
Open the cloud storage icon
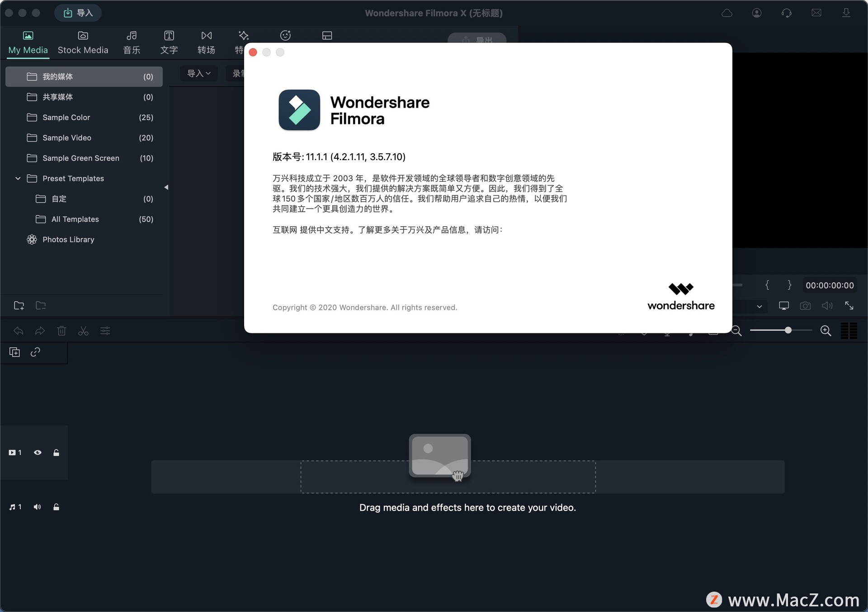pyautogui.click(x=726, y=13)
